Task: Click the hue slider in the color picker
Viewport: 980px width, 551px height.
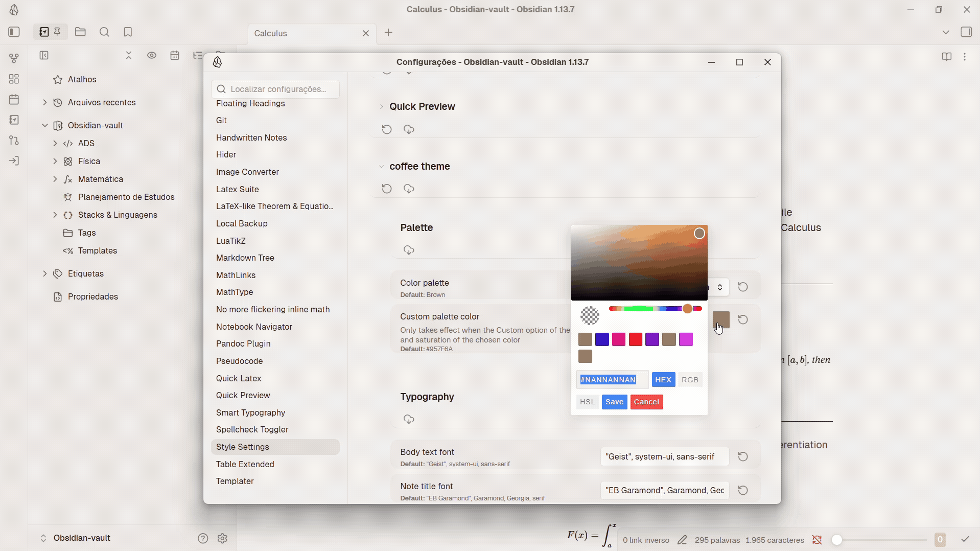Action: tap(655, 309)
